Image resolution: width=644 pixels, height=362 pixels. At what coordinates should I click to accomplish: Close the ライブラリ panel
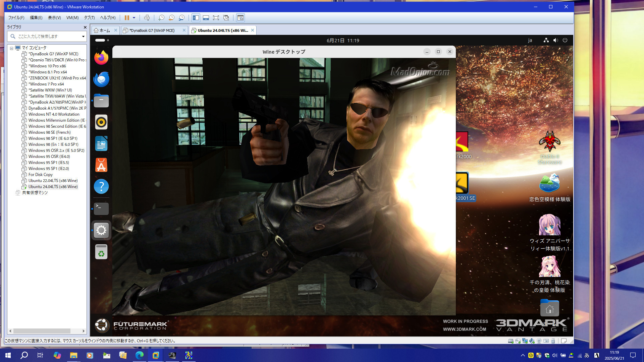tap(85, 27)
